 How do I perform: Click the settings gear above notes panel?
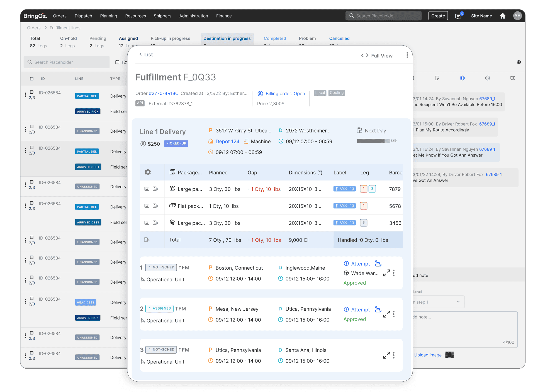(519, 62)
